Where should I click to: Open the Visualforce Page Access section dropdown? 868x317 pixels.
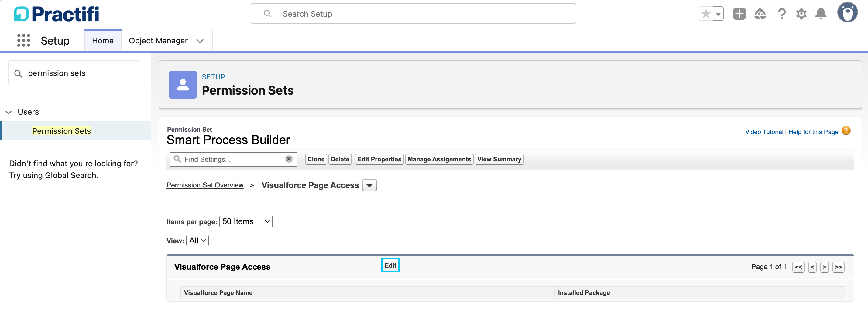point(369,185)
